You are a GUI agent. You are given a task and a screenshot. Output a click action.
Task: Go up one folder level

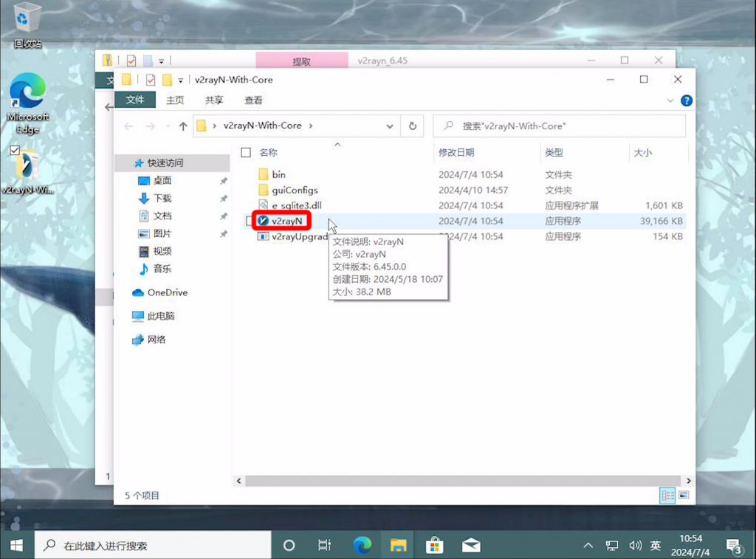[x=183, y=126]
